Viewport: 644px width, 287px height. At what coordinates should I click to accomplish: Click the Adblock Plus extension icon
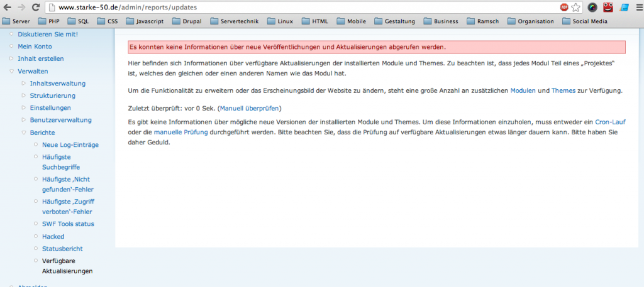click(x=563, y=8)
